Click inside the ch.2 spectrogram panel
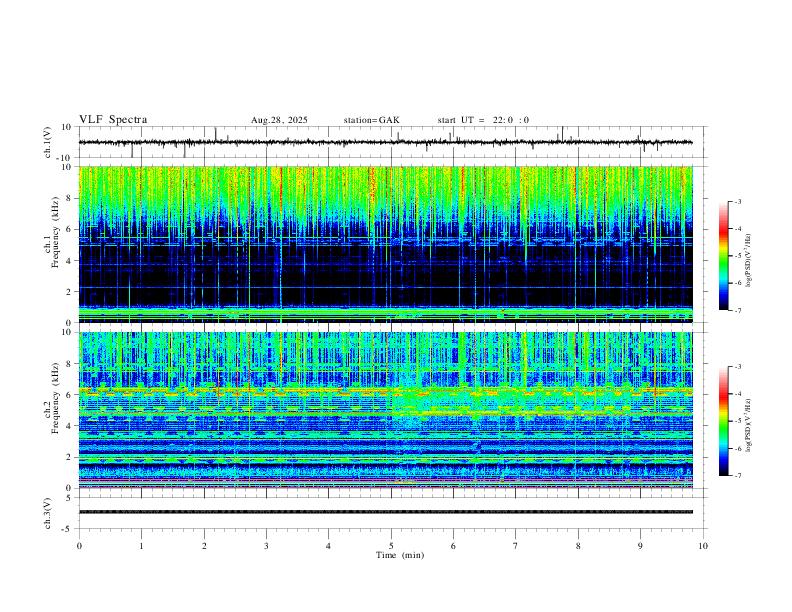 tap(385, 410)
